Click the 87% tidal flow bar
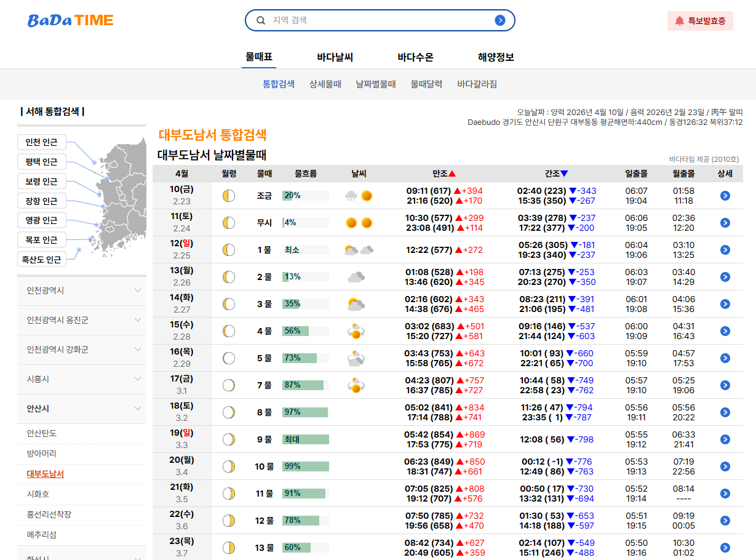756x560 pixels. pos(306,385)
